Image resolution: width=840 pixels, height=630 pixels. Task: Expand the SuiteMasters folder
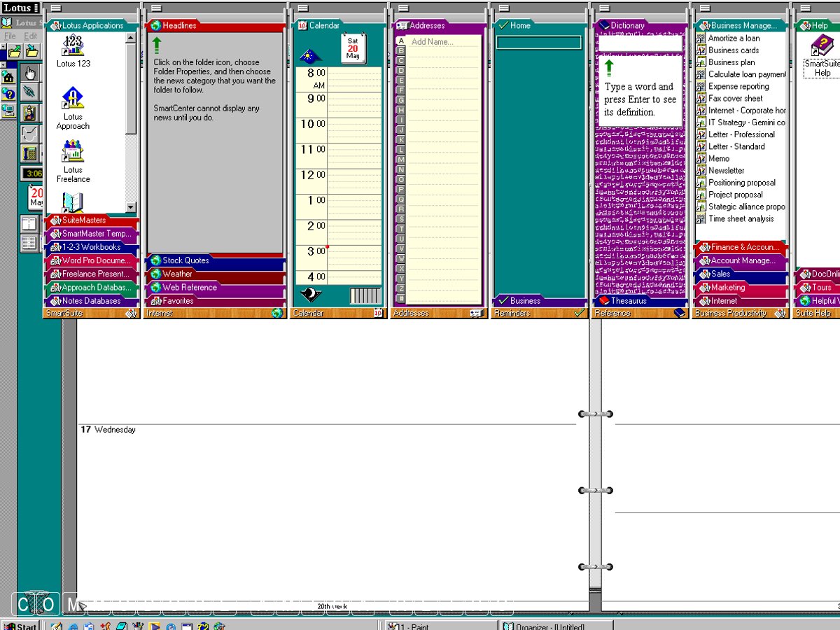point(84,220)
